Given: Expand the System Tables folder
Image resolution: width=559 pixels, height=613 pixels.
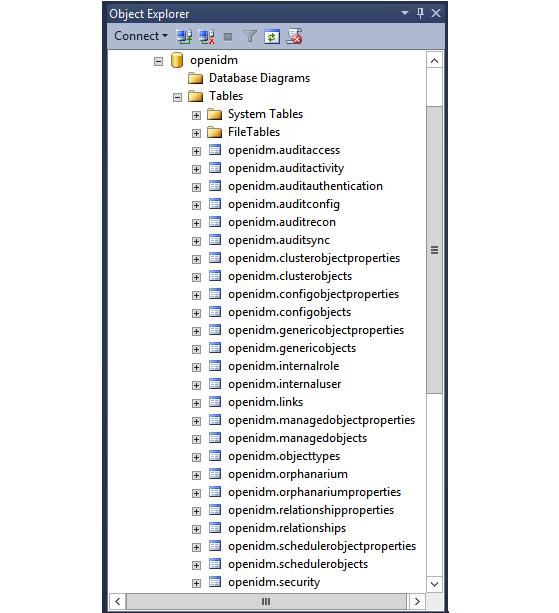Looking at the screenshot, I should click(196, 115).
